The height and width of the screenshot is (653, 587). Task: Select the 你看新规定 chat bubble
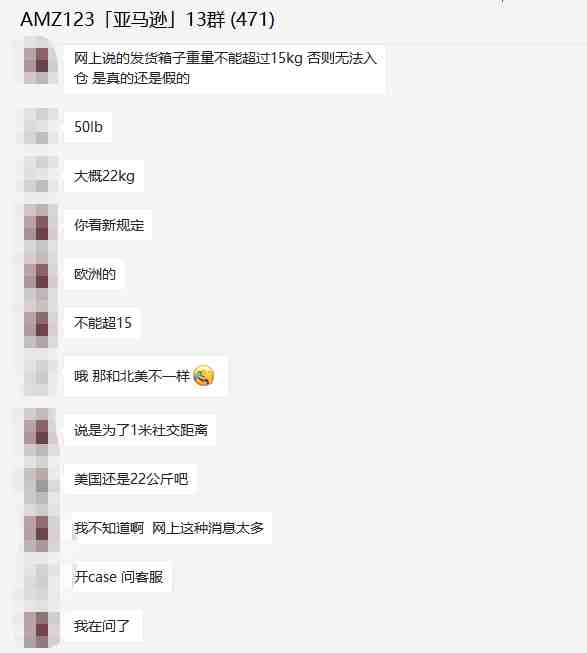(x=108, y=225)
